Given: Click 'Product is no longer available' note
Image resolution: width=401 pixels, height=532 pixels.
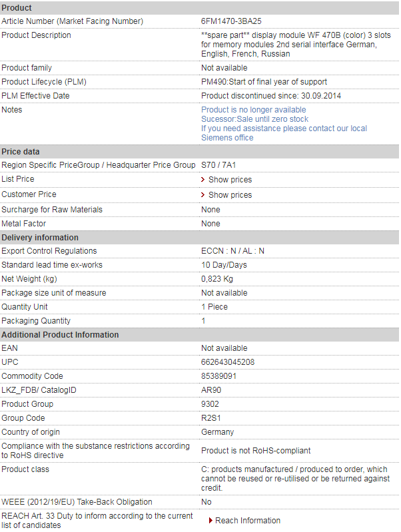Looking at the screenshot, I should [x=254, y=110].
